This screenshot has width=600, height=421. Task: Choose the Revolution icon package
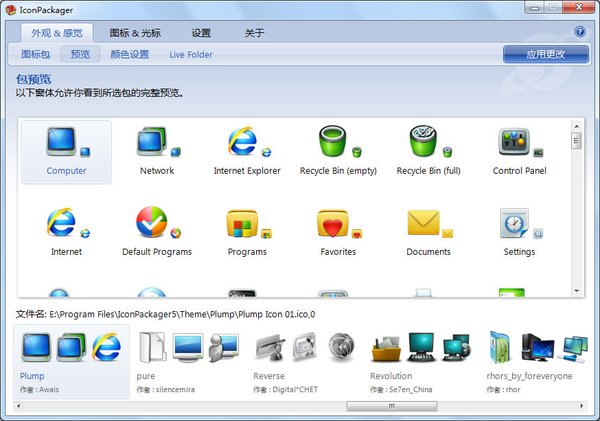(422, 362)
